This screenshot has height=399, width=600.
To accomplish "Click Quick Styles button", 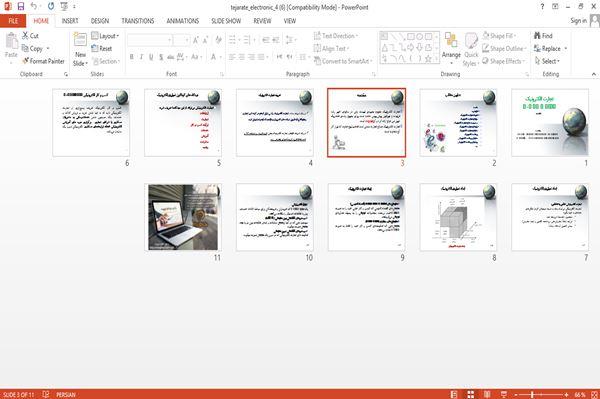I will (x=471, y=50).
